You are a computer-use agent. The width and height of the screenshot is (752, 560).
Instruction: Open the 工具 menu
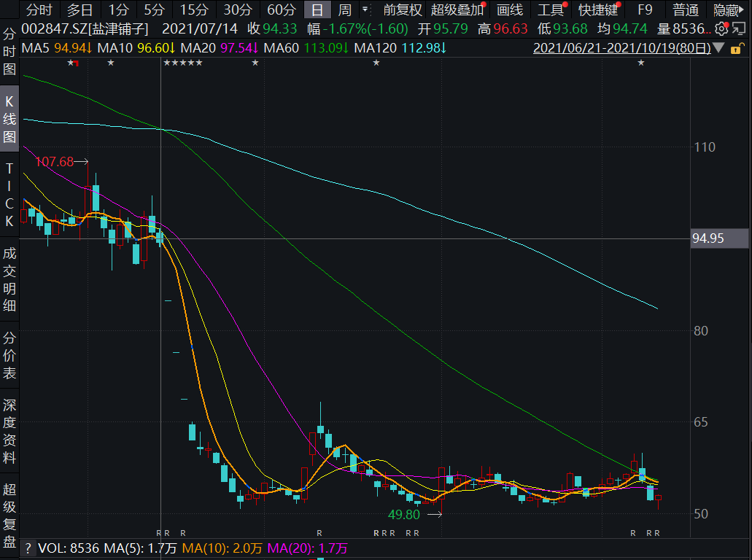551,10
